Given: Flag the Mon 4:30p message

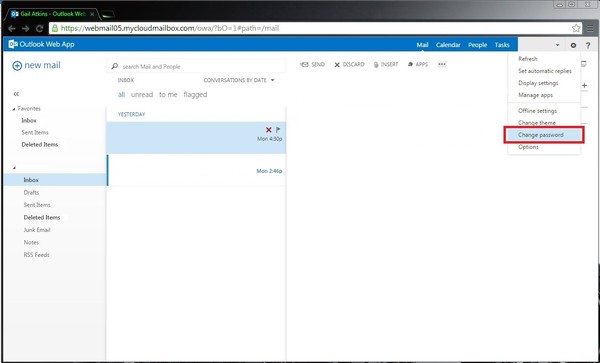Looking at the screenshot, I should pos(278,130).
